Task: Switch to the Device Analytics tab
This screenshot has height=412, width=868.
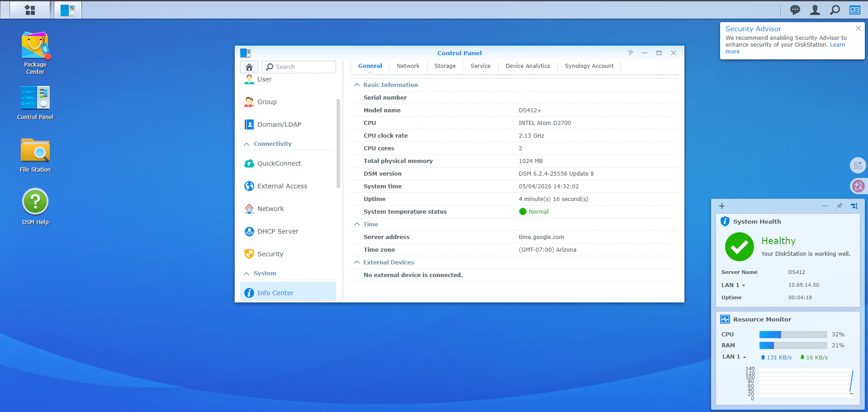Action: (528, 66)
